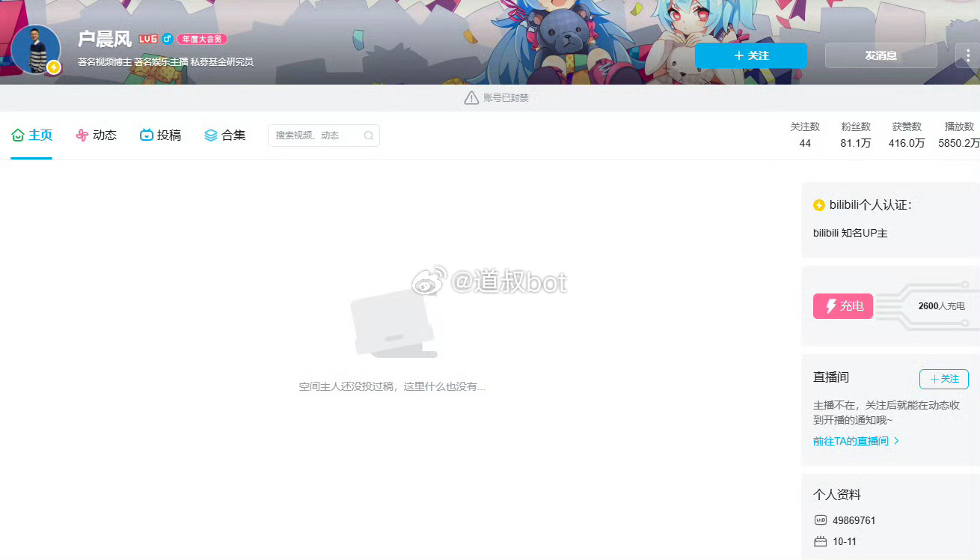The image size is (980, 560).
Task: Click the bilibili个人认证 lightning icon
Action: click(819, 205)
